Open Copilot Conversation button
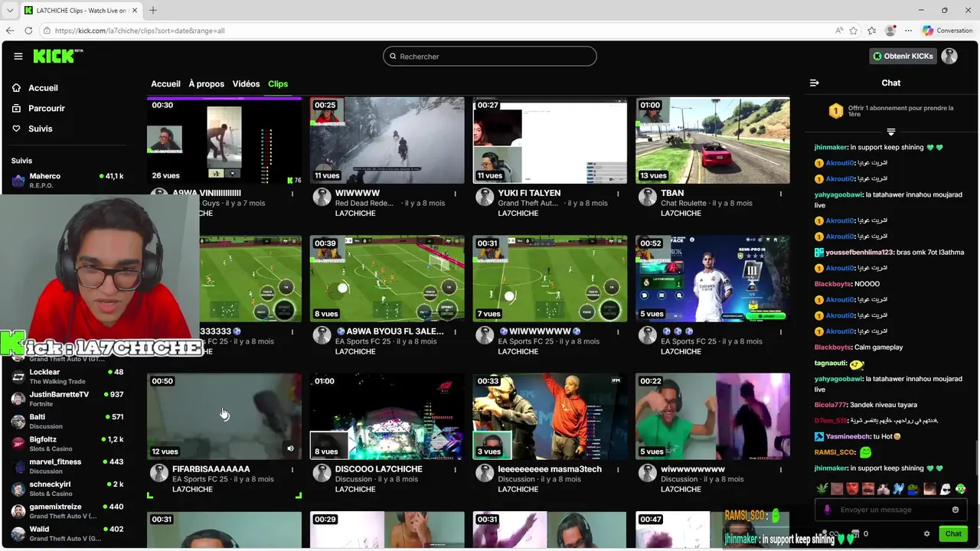Screen dimensions: 980x551 pyautogui.click(x=947, y=31)
